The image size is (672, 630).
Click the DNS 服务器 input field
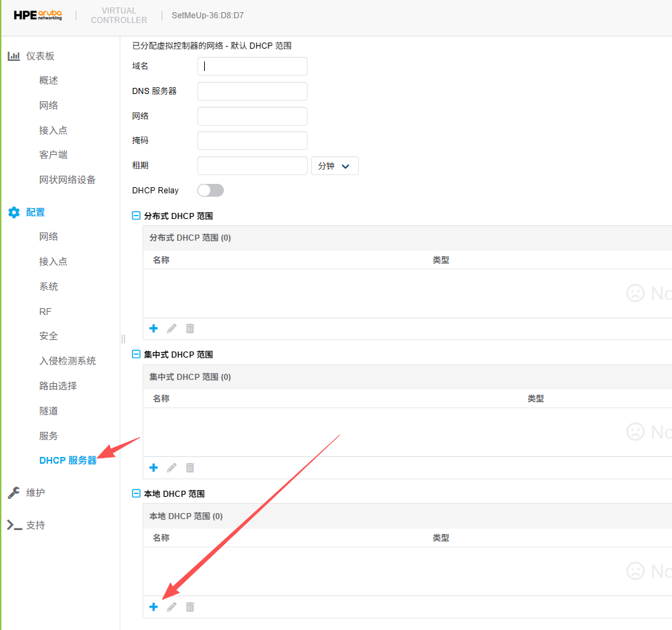(x=252, y=91)
